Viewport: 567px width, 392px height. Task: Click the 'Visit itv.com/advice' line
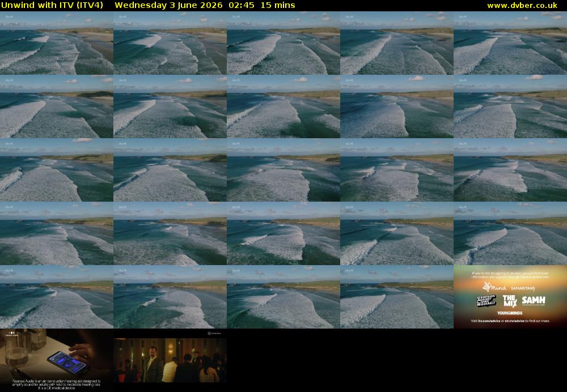(x=510, y=321)
